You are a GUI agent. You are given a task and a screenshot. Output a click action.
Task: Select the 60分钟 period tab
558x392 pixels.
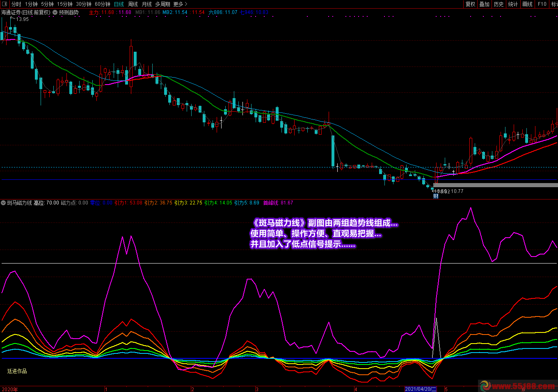tap(102, 4)
